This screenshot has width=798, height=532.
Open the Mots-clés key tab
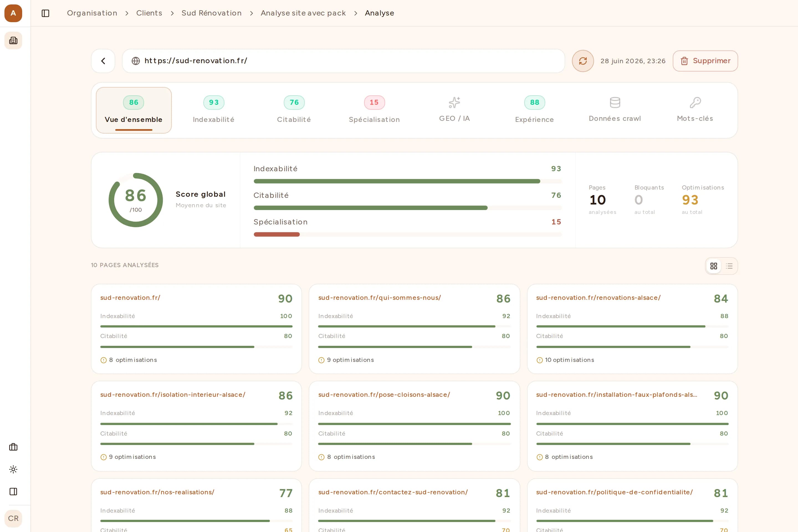pyautogui.click(x=695, y=110)
